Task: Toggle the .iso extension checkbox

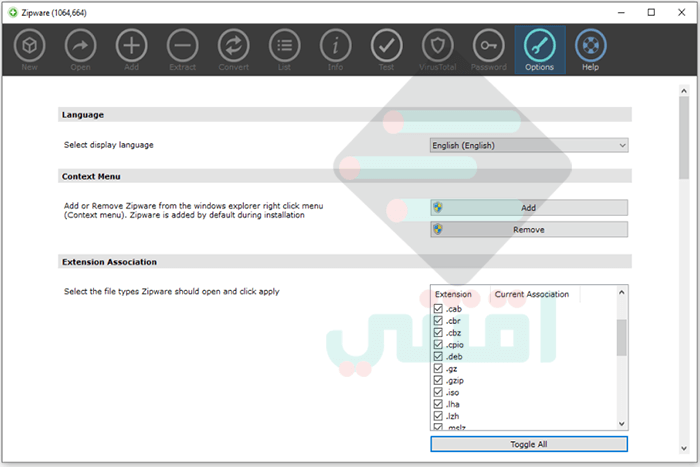Action: [x=438, y=392]
